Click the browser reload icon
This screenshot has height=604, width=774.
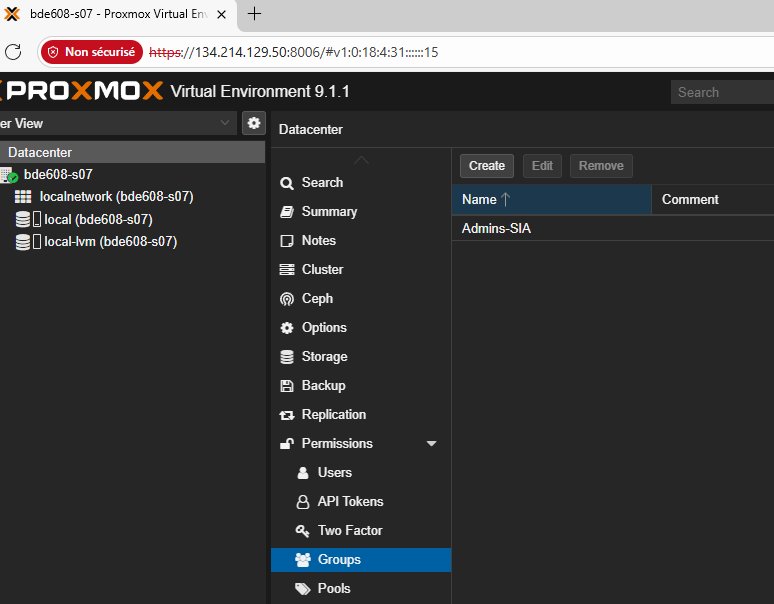click(13, 52)
